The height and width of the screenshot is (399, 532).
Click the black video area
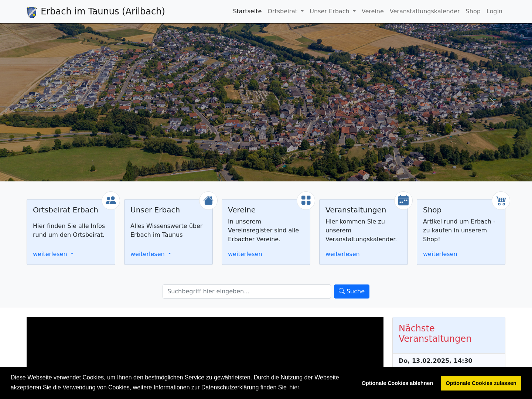coord(205,342)
